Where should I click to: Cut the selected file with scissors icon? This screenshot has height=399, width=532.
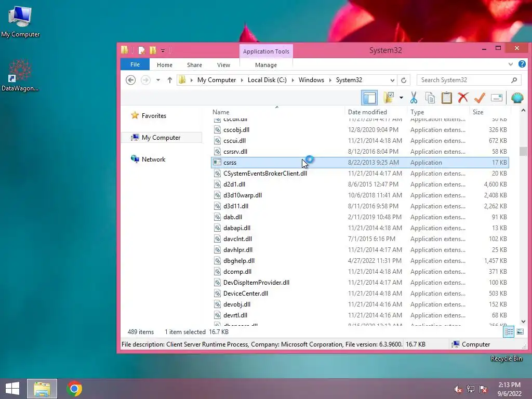click(x=414, y=98)
